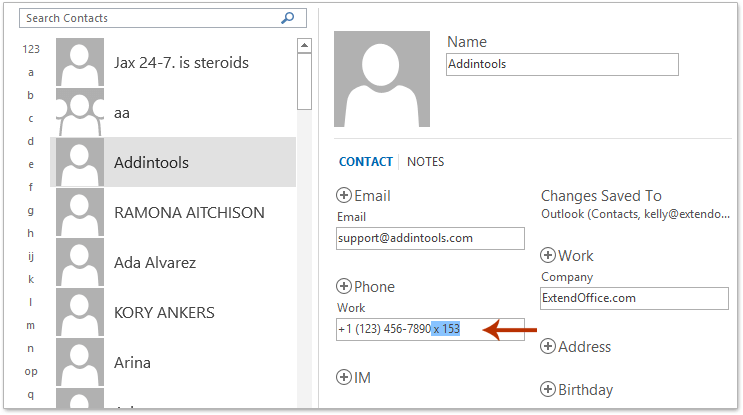The image size is (743, 415).
Task: Jump to letter c in the index
Action: (31, 118)
